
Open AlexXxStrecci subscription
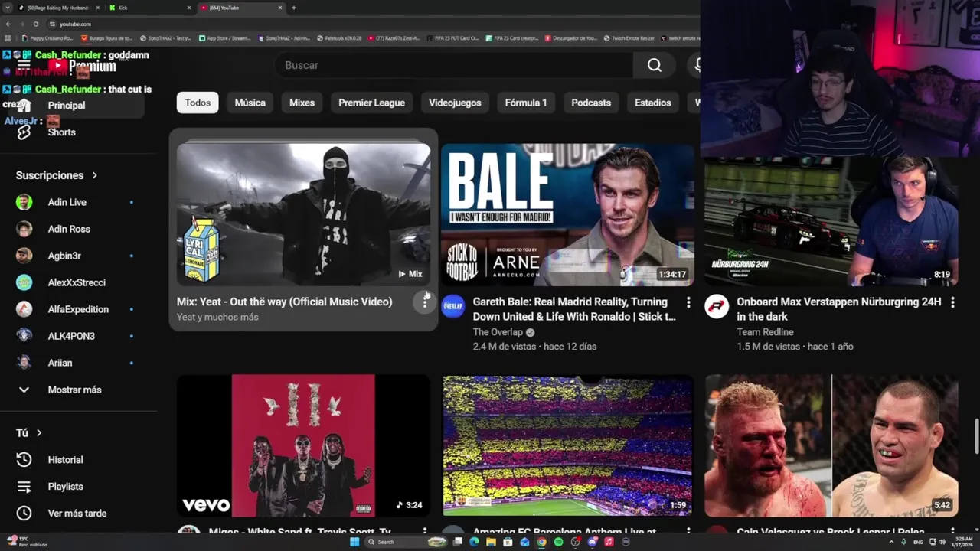coord(78,282)
